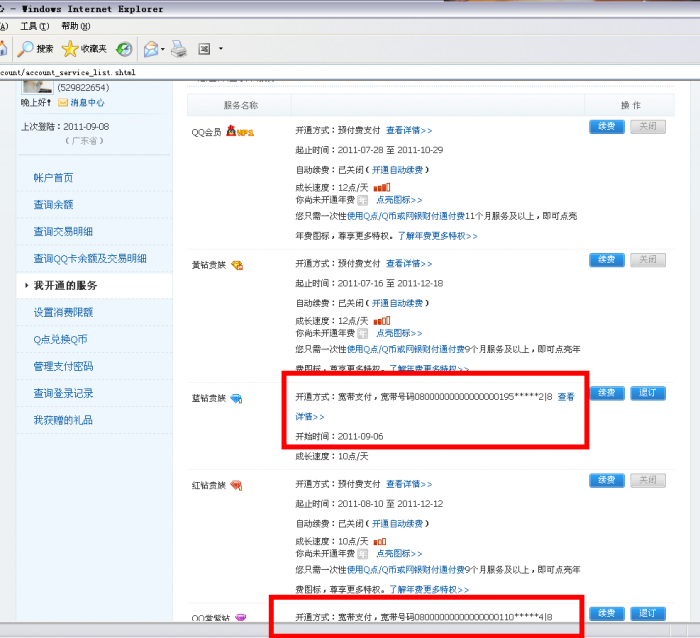Click 点亮图标 link in 红钻贵族 row
The height and width of the screenshot is (638, 700).
(399, 554)
